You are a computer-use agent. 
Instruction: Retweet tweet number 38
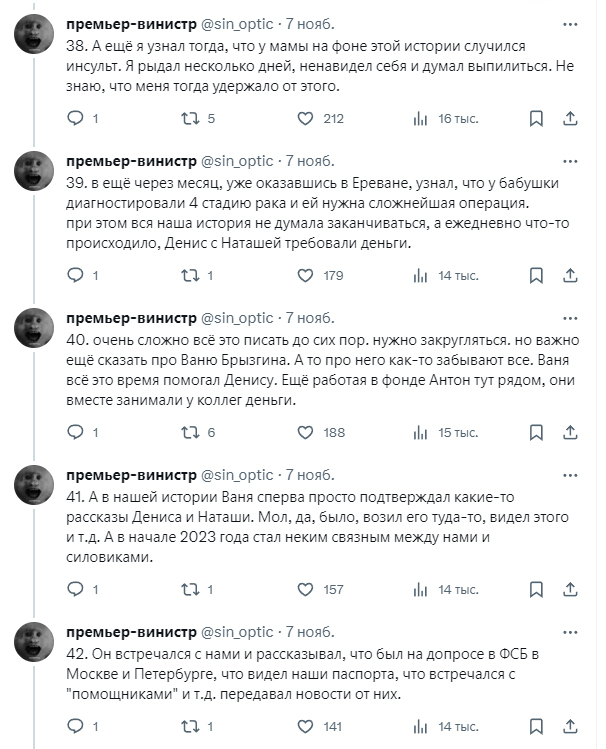pos(190,119)
